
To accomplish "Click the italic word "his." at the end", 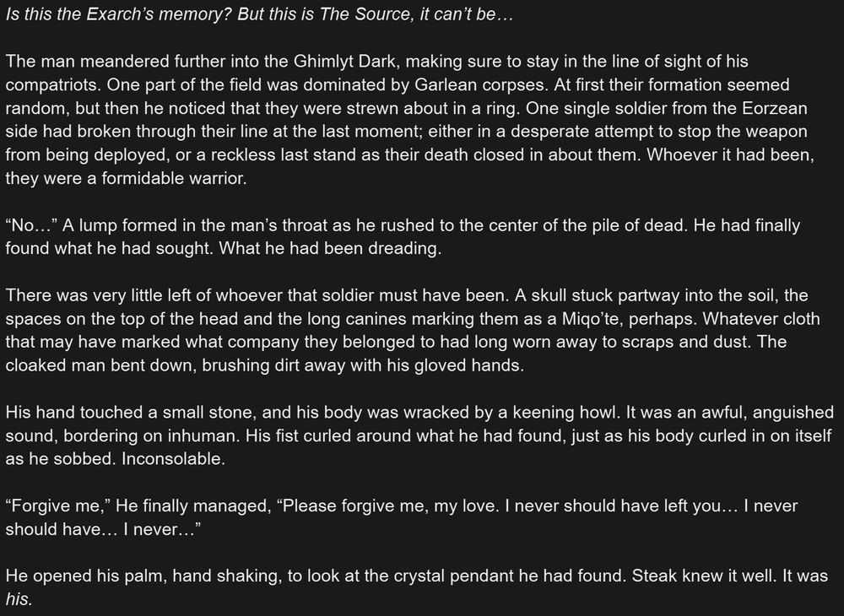I will pos(19,599).
